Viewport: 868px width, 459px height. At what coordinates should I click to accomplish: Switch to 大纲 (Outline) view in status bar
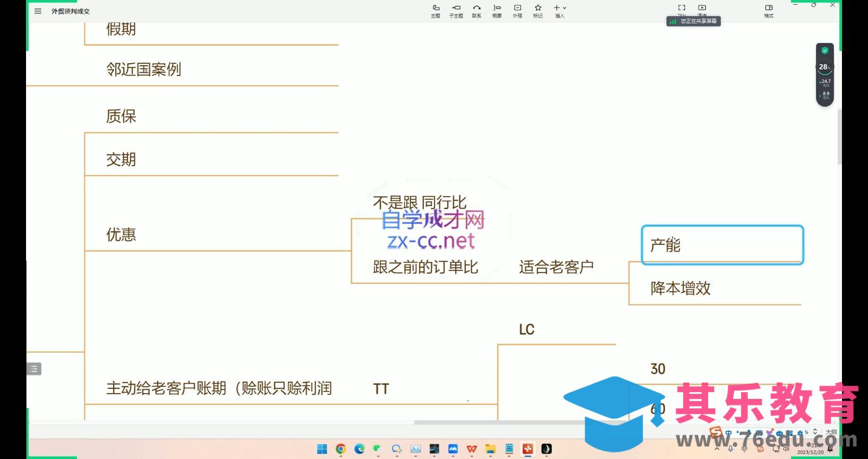[831, 432]
